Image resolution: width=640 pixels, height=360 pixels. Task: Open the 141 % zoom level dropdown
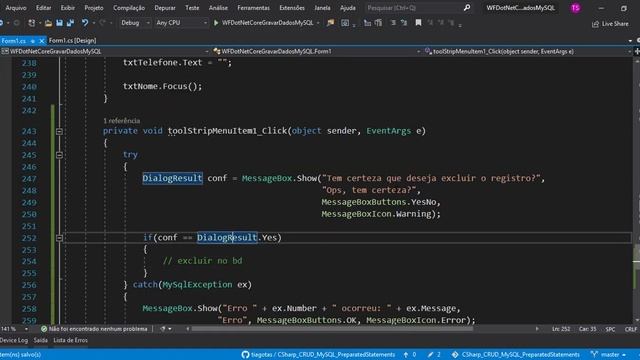(x=15, y=329)
